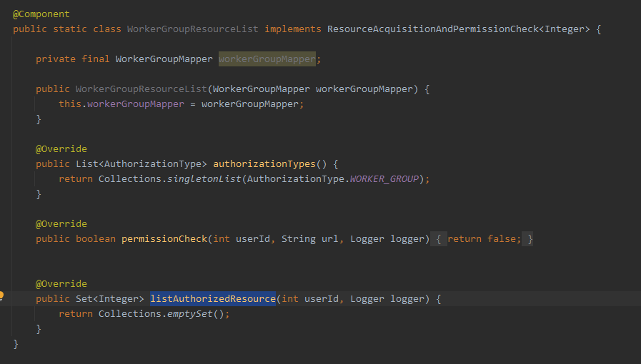The image size is (641, 364).
Task: Click the 'boolean' return type
Action: click(96, 238)
